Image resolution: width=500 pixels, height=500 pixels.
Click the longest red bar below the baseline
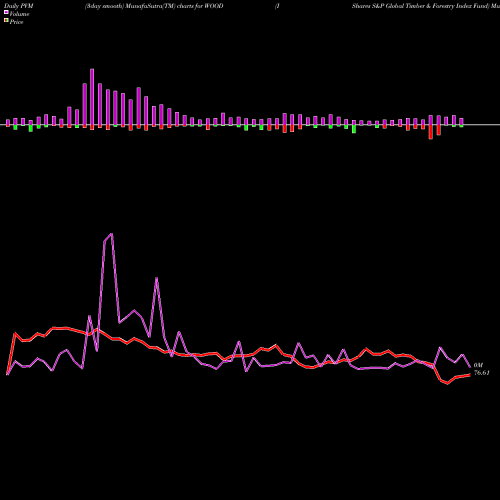click(431, 132)
